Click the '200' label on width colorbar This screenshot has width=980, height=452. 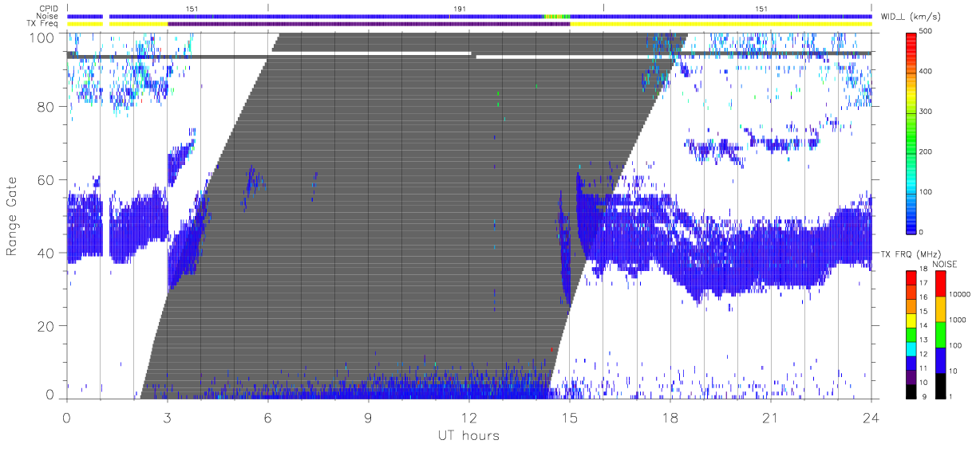(x=927, y=151)
